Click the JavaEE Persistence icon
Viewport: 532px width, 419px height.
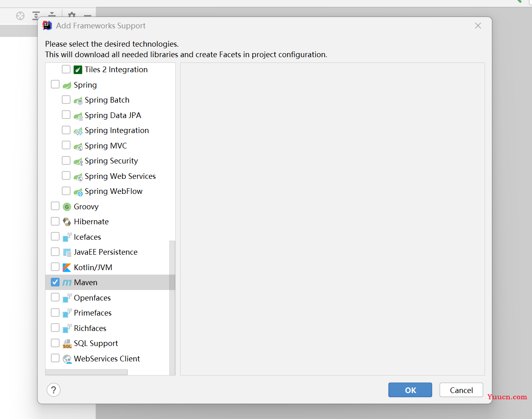(x=67, y=252)
